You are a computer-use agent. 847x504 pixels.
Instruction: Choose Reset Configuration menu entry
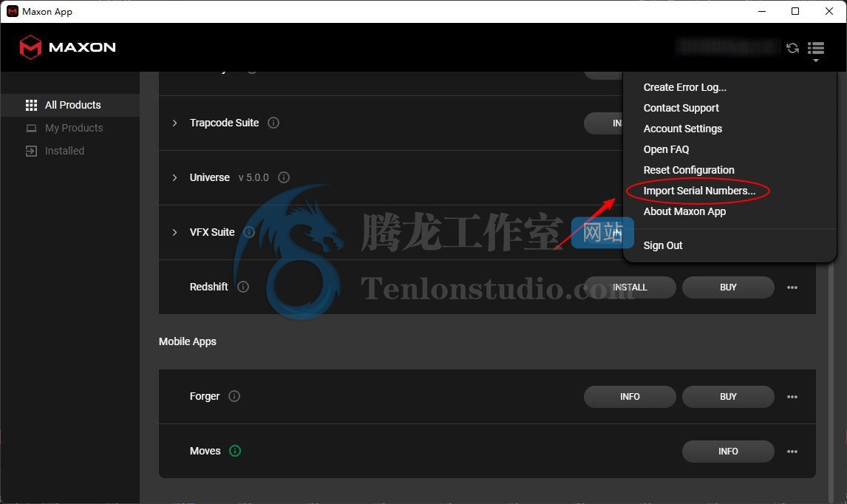tap(689, 170)
